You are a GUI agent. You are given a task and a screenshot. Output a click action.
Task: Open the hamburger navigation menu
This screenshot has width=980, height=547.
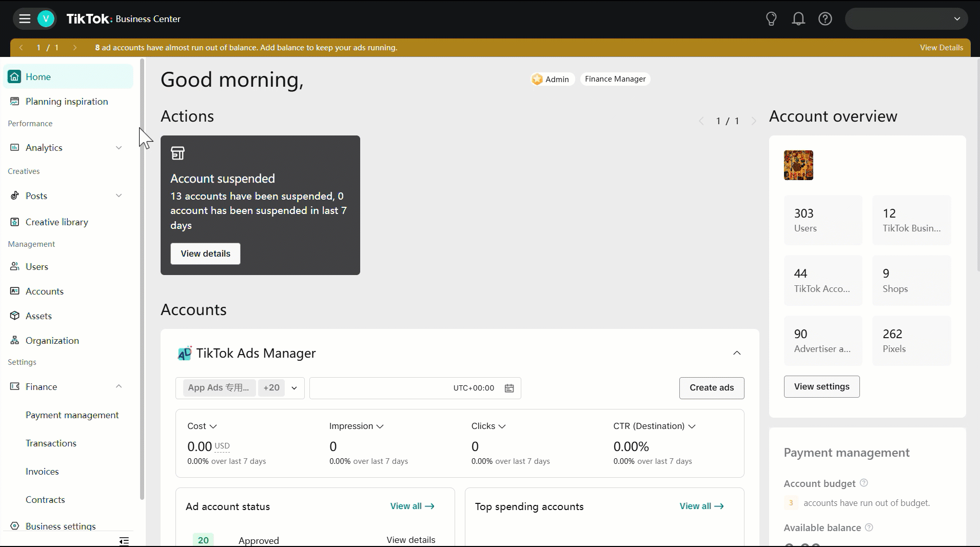[x=25, y=19]
